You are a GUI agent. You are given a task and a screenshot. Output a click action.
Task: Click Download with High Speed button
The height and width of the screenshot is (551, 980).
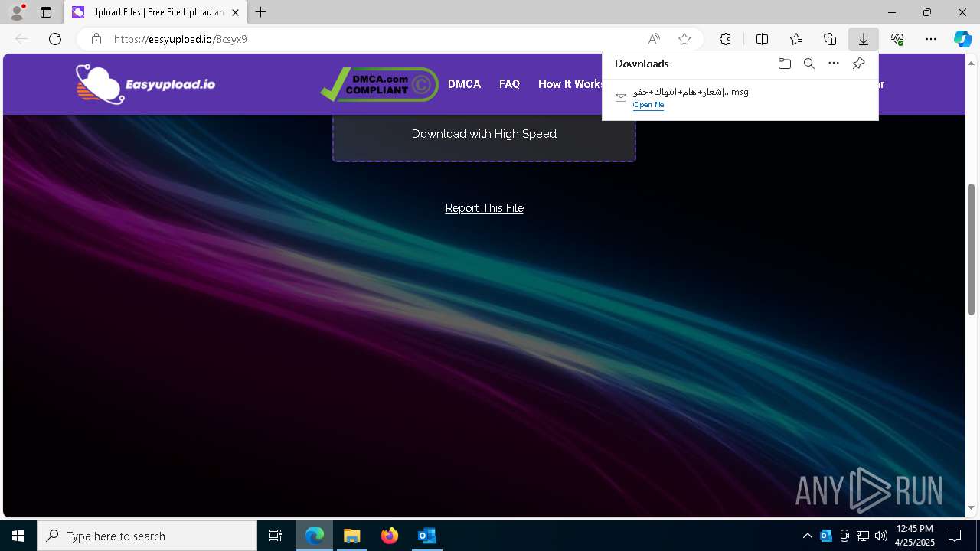484,134
